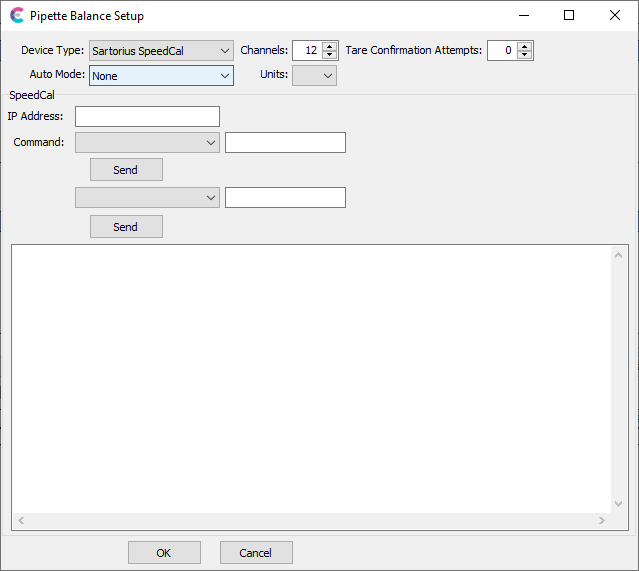Screen dimensions: 639x571
Task: Increase Channels value with up arrow
Action: tap(330, 46)
